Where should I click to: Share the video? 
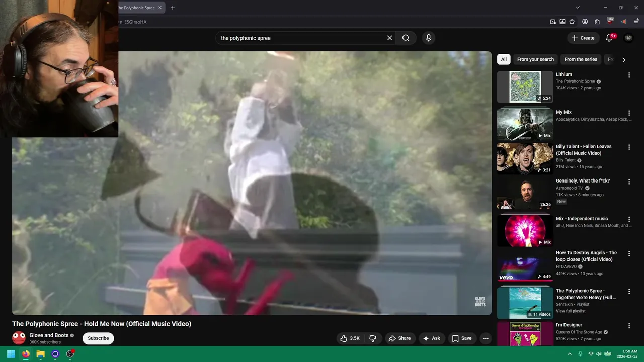[x=400, y=338]
